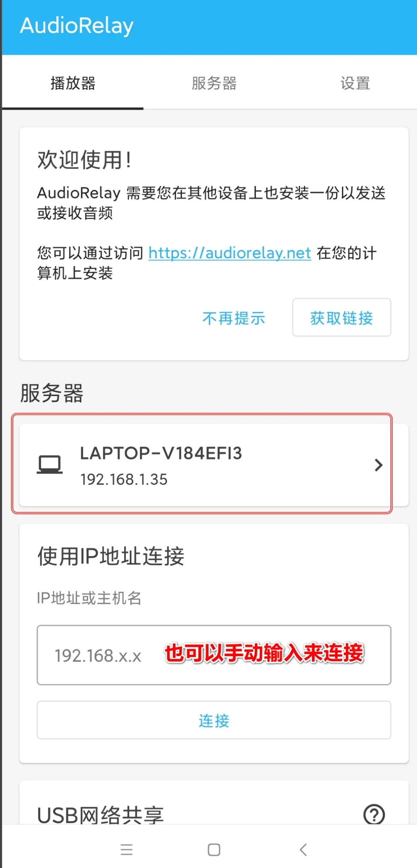Tap the 欢迎使用! welcome heading
This screenshot has width=417, height=868.
(x=84, y=160)
